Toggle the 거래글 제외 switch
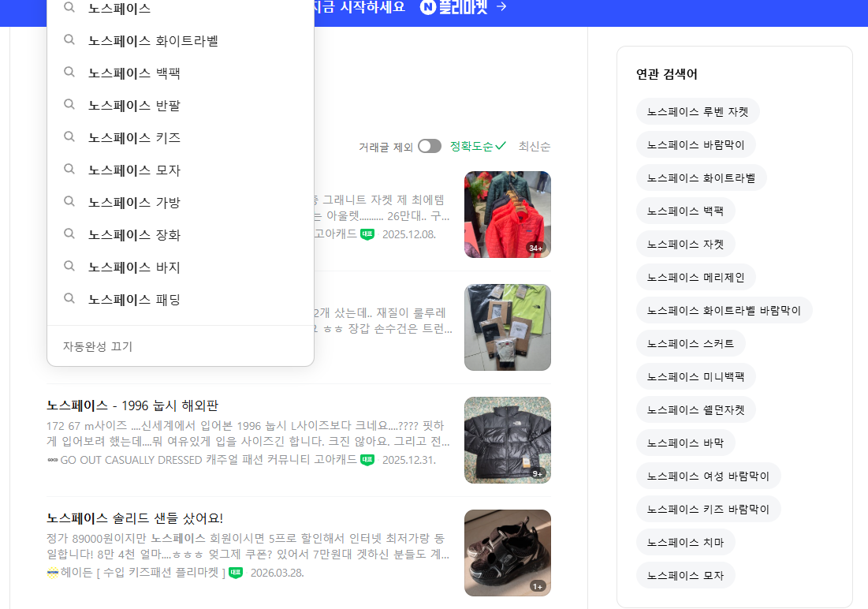 point(430,146)
